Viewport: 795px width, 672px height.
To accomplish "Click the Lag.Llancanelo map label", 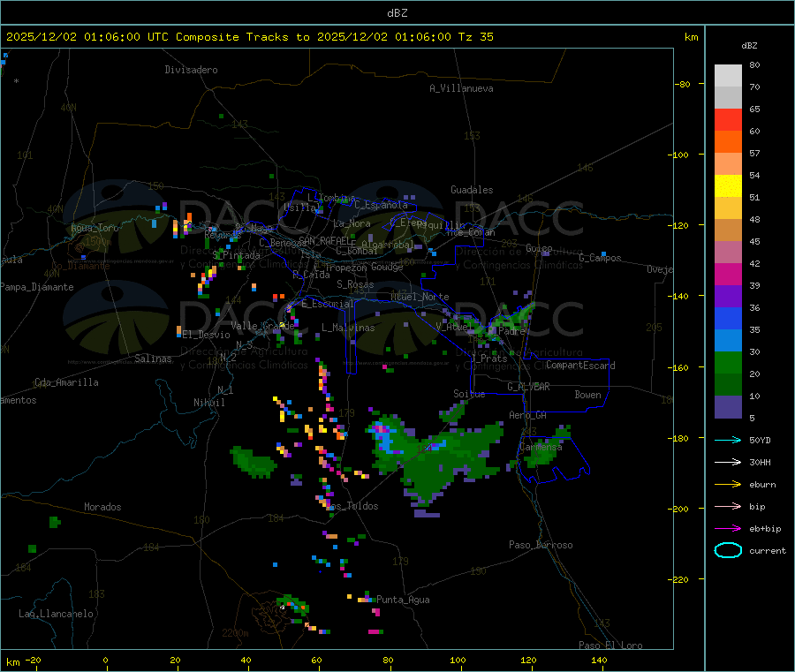I will 57,614.
